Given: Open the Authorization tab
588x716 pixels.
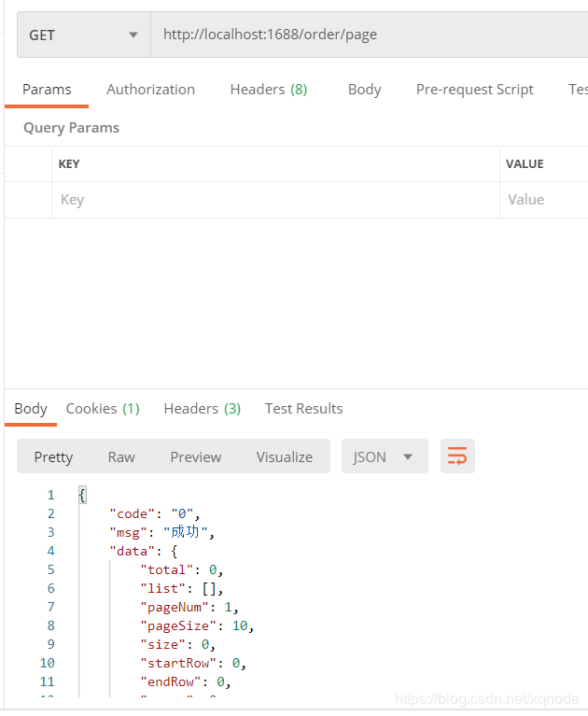Looking at the screenshot, I should click(x=150, y=90).
